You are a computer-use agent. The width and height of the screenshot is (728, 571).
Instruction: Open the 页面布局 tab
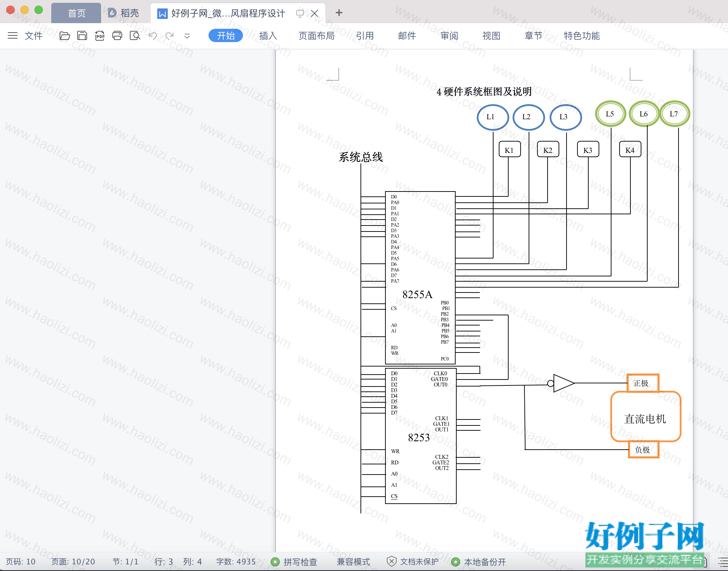tap(317, 35)
